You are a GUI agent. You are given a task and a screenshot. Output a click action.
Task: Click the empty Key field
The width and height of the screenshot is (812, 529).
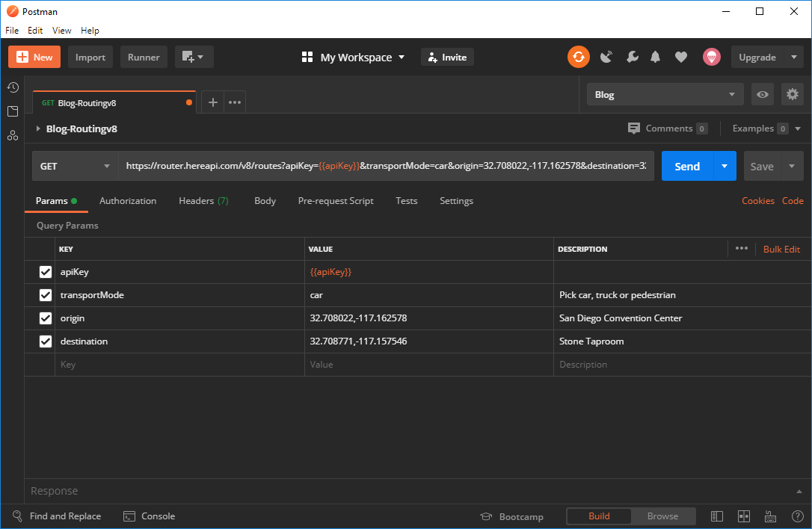pos(179,365)
